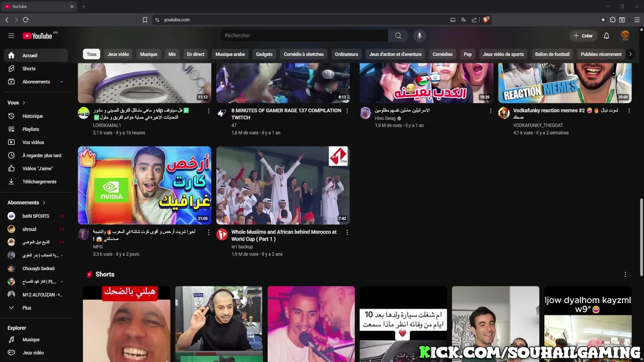
Task: Open Téléchargements in sidebar
Action: (36, 182)
